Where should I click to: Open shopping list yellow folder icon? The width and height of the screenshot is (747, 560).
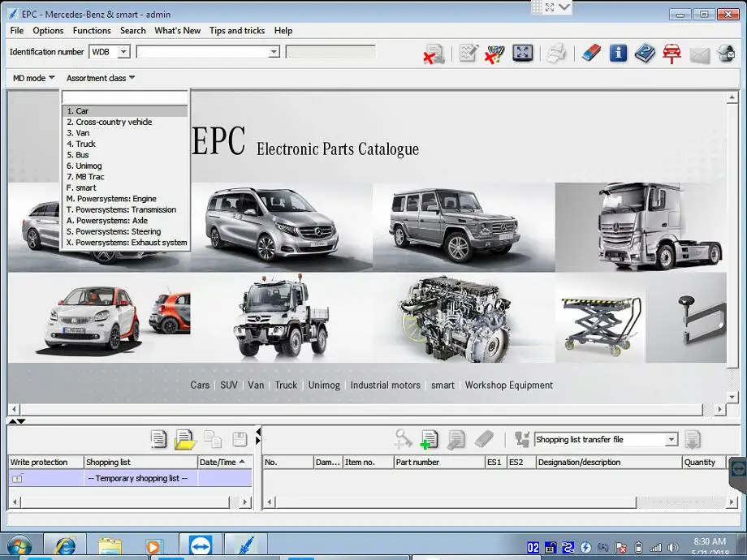pos(185,440)
